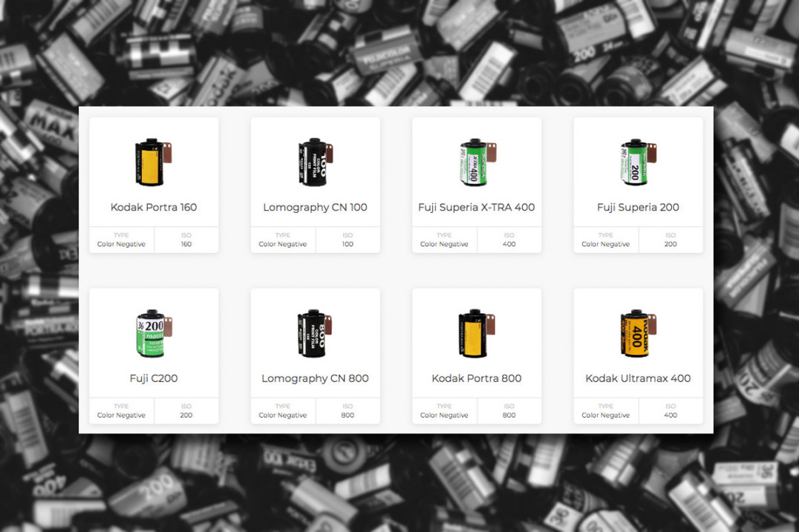The width and height of the screenshot is (799, 532).
Task: Choose the Kodak Ultramax 400 canister image
Action: 639,333
